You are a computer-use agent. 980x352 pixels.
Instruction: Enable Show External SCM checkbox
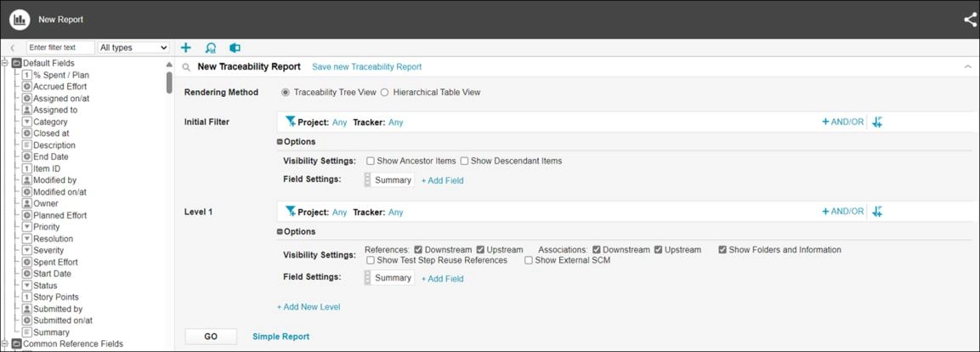point(529,260)
